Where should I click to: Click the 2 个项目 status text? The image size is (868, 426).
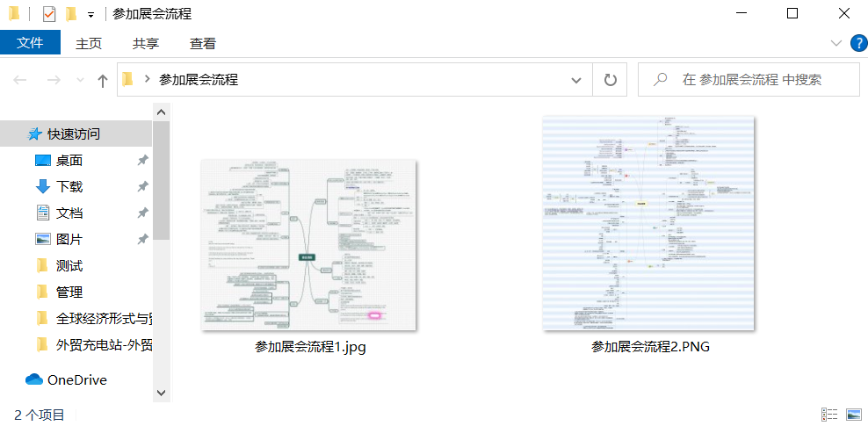click(x=40, y=415)
